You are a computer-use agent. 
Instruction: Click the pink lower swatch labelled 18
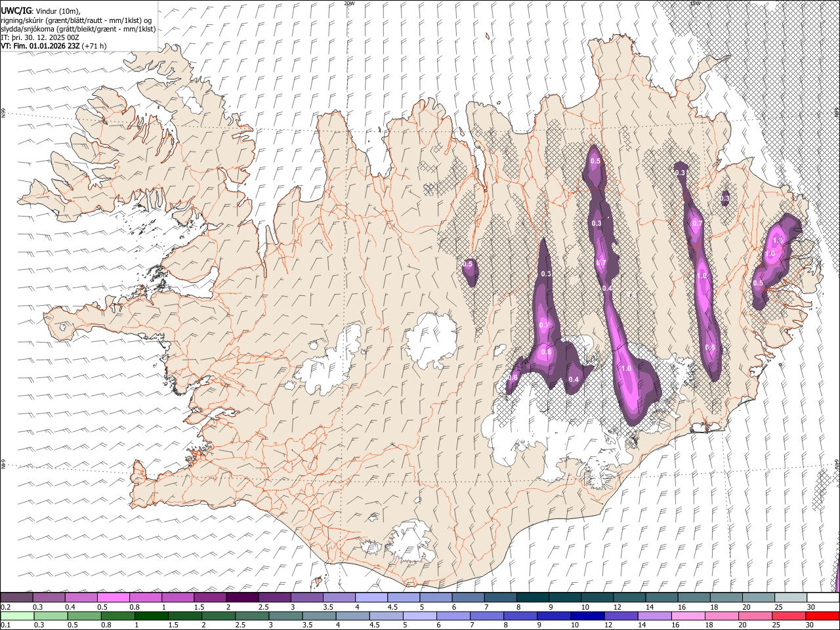(721, 616)
